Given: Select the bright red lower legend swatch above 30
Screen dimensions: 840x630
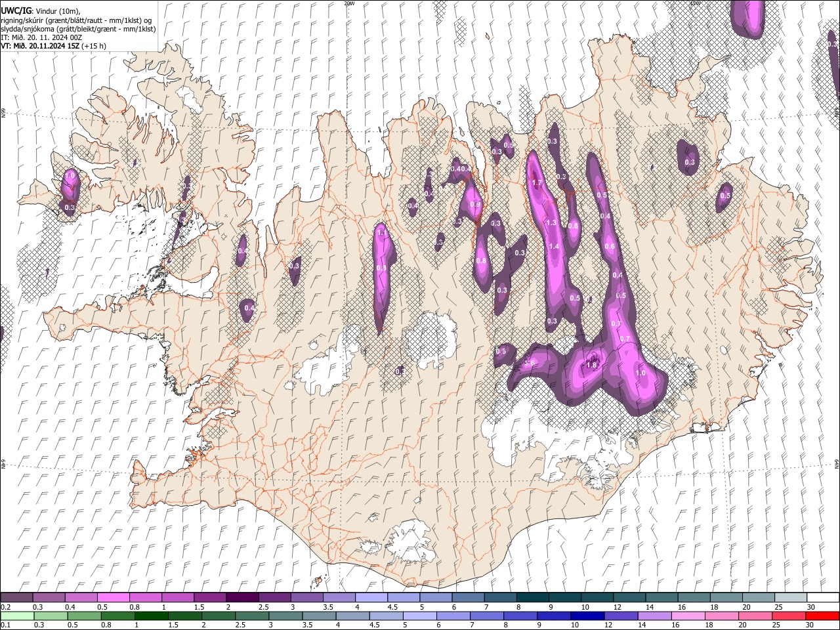Looking at the screenshot, I should tap(822, 616).
